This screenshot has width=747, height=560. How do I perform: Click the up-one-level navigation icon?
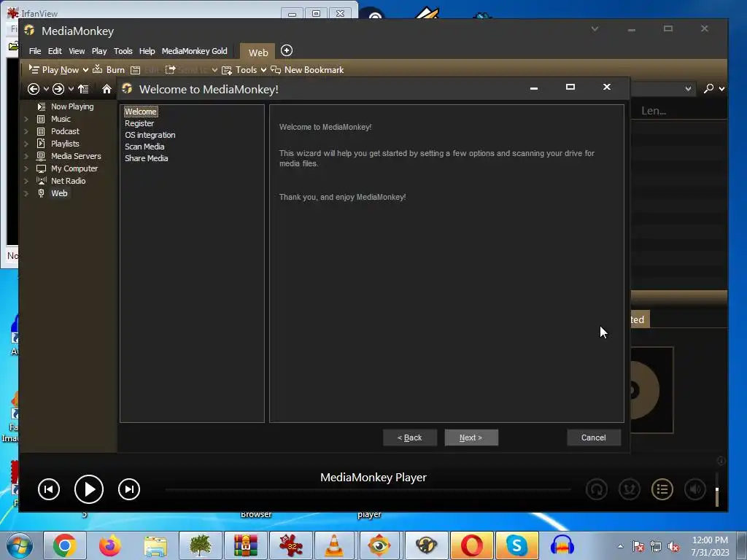pyautogui.click(x=83, y=89)
